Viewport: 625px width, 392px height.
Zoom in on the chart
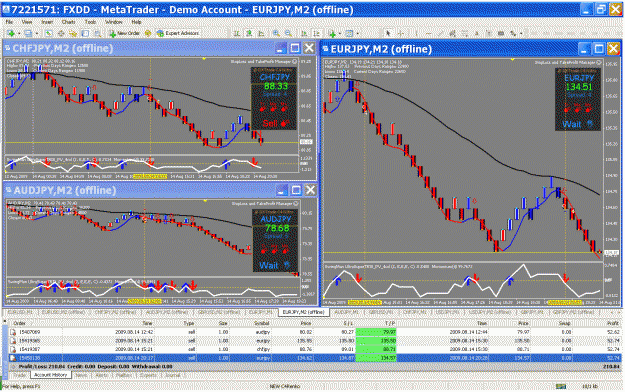(276, 33)
